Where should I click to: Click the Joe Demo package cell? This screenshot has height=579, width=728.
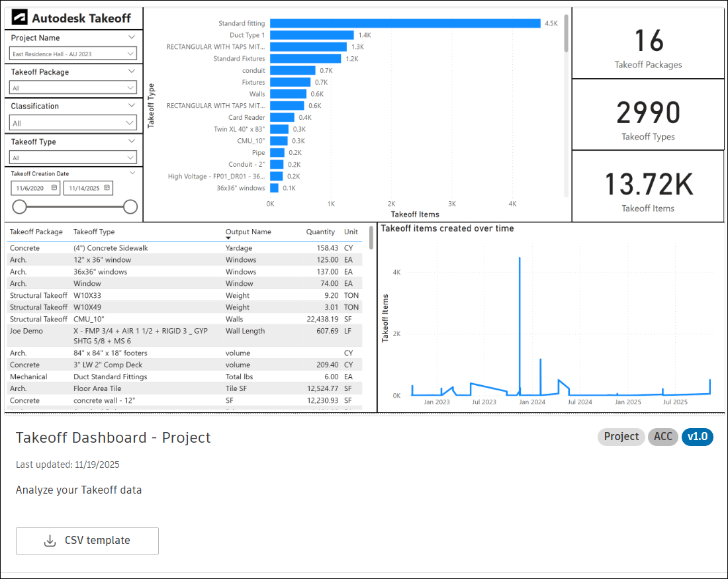pyautogui.click(x=26, y=331)
